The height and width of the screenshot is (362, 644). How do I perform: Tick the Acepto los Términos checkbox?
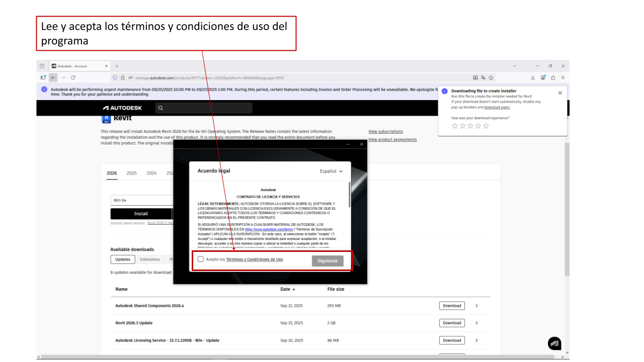tap(201, 259)
